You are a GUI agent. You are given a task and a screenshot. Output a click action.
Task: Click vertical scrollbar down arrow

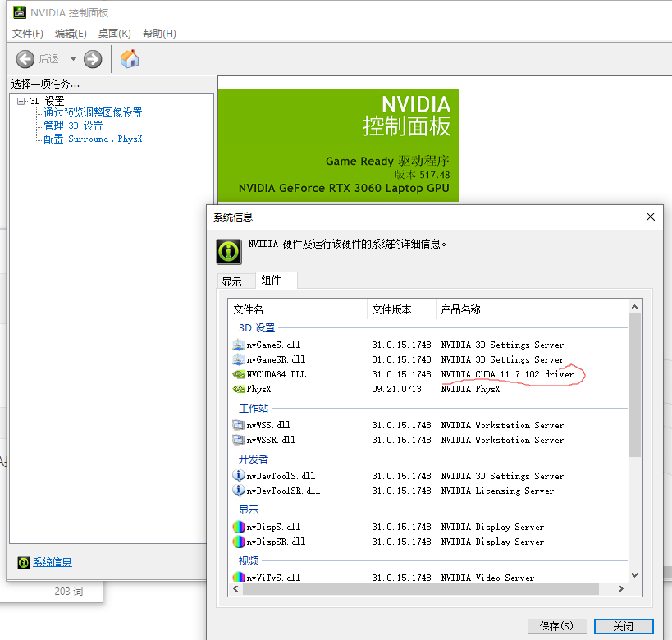click(x=635, y=575)
